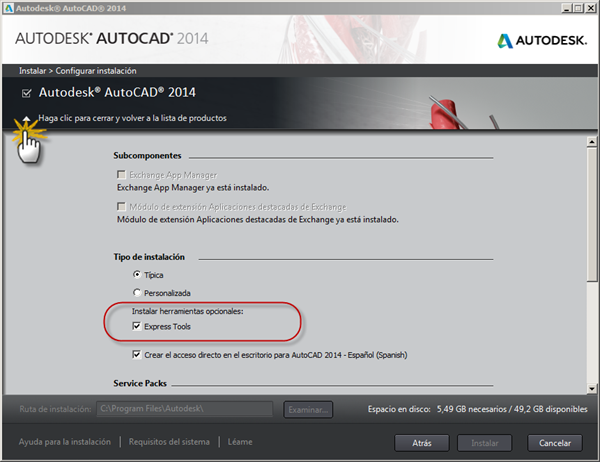Click the AutoCAD title bar app icon
Image resolution: width=600 pixels, height=462 pixels.
click(8, 8)
